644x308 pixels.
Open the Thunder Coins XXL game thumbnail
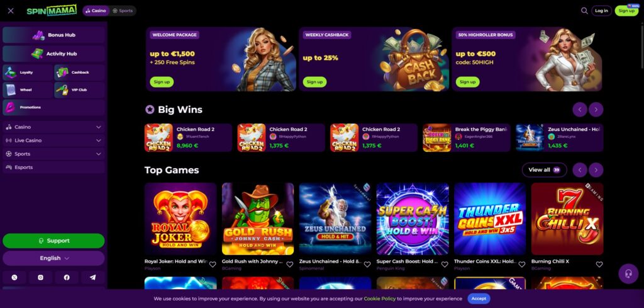pos(490,219)
